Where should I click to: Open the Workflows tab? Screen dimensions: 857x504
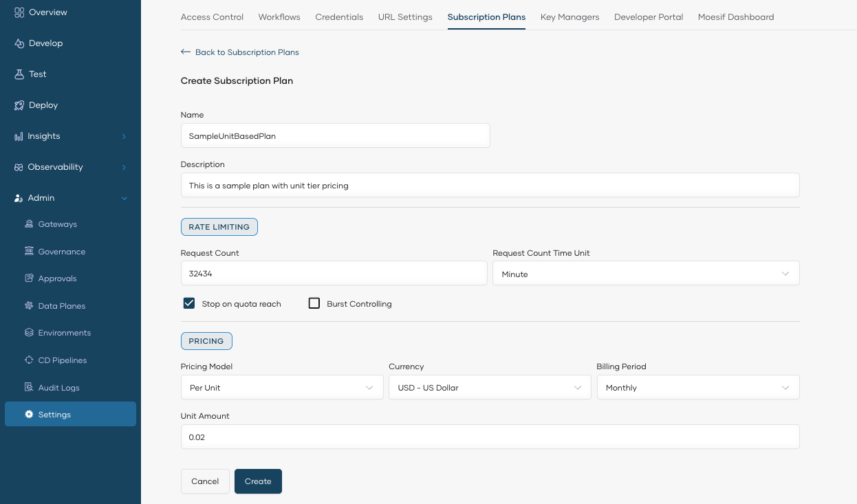(279, 17)
